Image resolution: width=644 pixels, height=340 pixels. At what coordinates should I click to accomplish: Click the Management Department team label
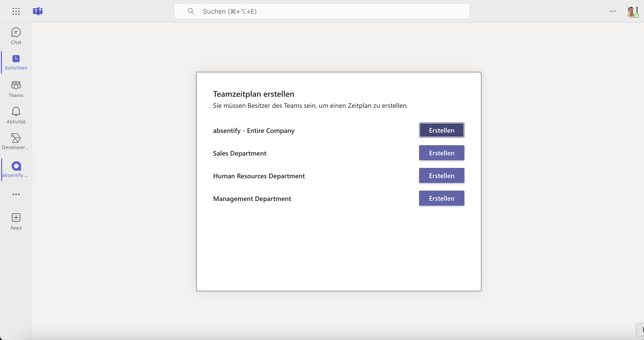coord(252,199)
